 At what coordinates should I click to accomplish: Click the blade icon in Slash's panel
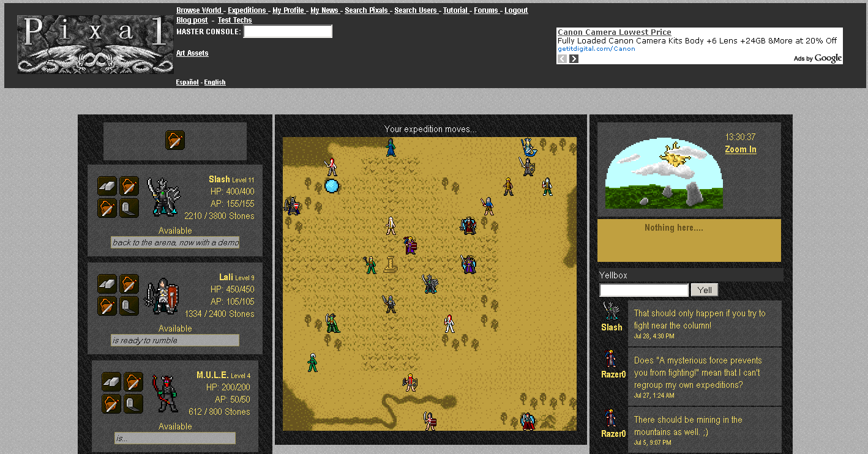click(129, 208)
